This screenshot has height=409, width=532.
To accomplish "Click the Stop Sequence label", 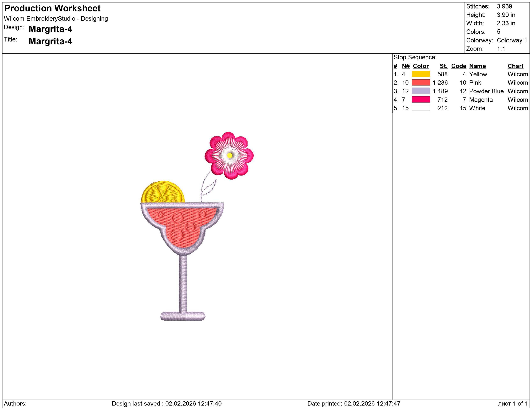I will click(x=415, y=57).
